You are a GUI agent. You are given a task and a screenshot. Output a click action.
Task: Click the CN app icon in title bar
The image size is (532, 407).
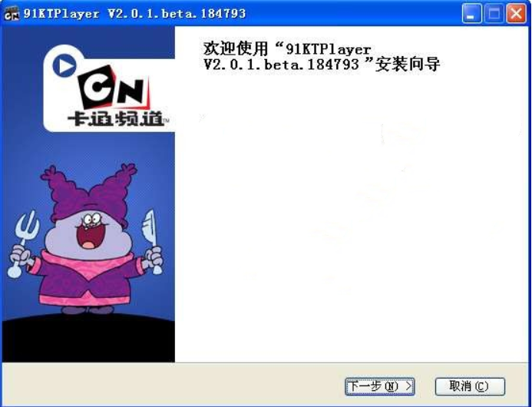[x=12, y=14]
